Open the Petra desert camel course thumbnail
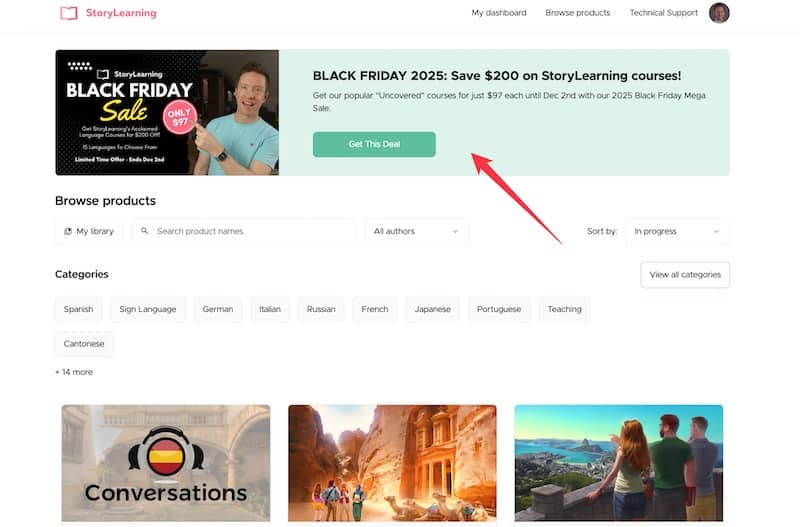The height and width of the screenshot is (527, 800). tap(392, 463)
